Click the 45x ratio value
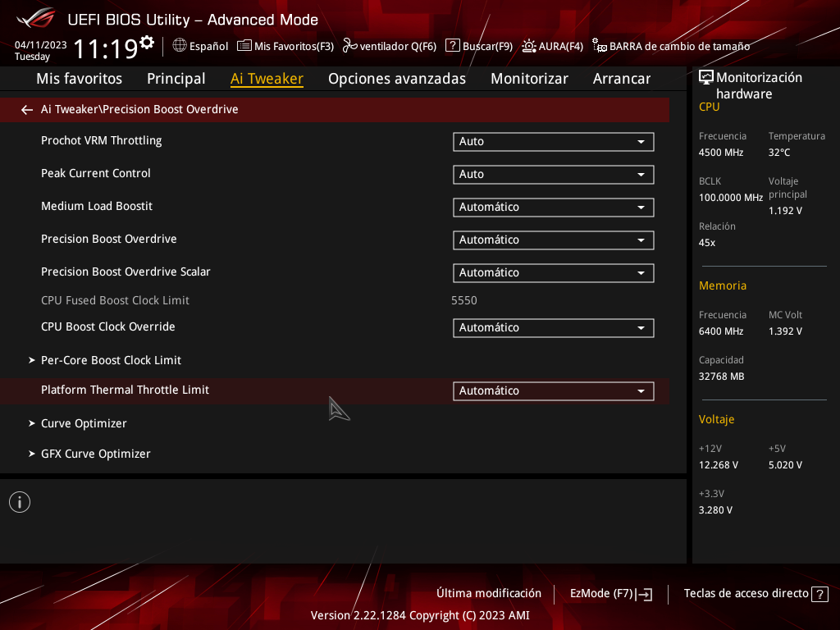 tap(707, 243)
